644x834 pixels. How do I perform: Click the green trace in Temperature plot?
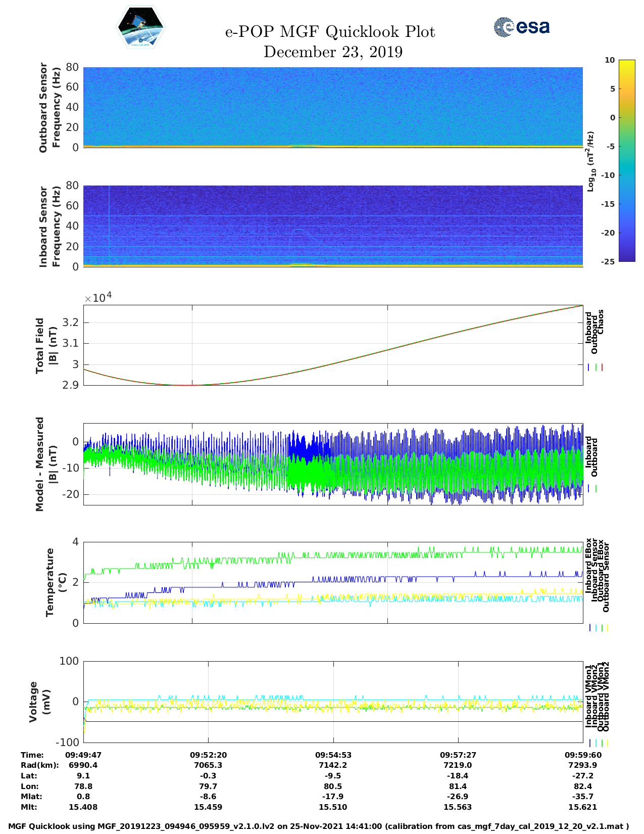click(x=354, y=554)
